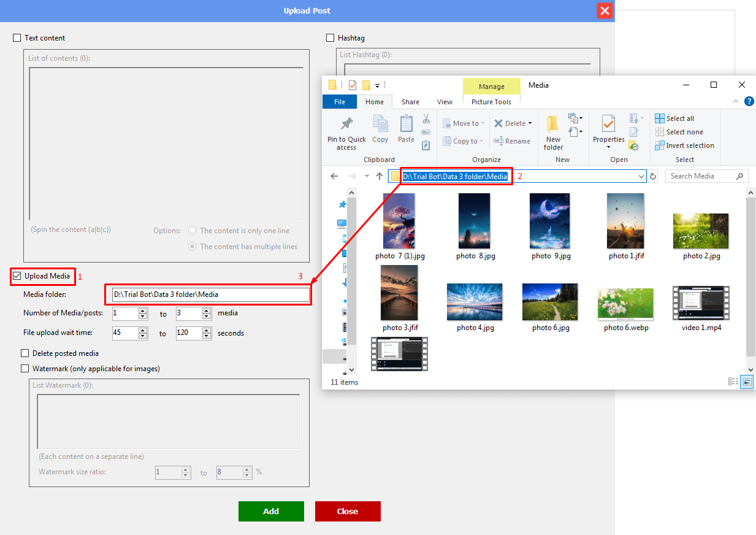Enable the Text content checkbox

(x=17, y=38)
